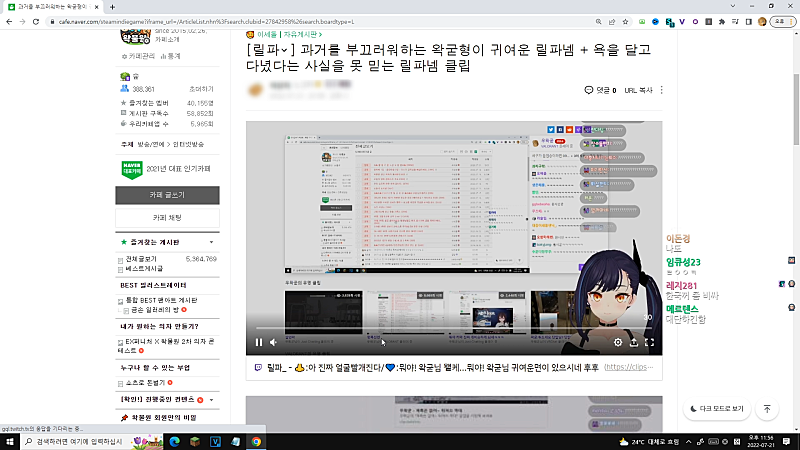The image size is (800, 450).
Task: Click the 초대하기 invite link
Action: pyautogui.click(x=202, y=89)
